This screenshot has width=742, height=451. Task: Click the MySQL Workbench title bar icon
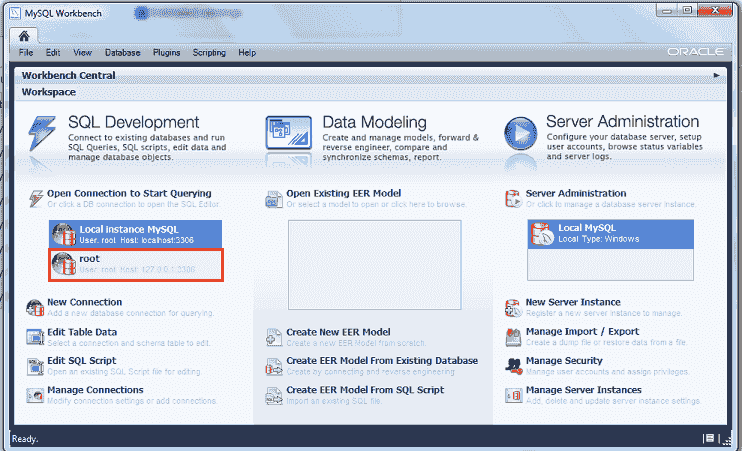(x=15, y=13)
